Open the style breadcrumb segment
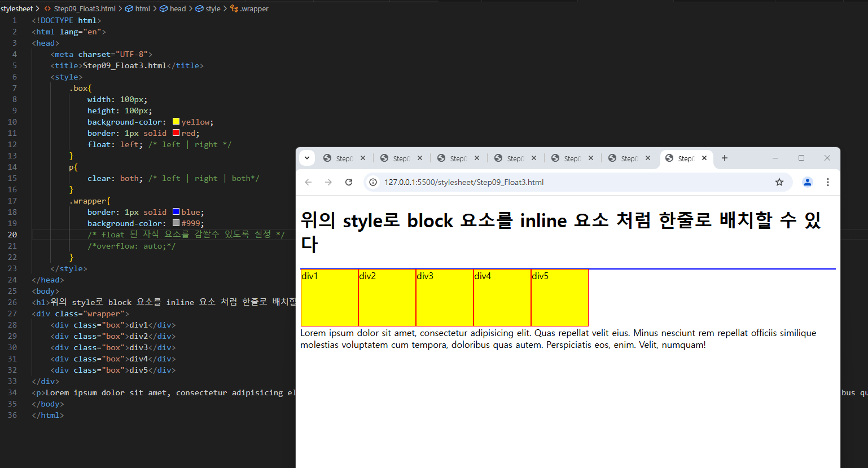 click(213, 8)
